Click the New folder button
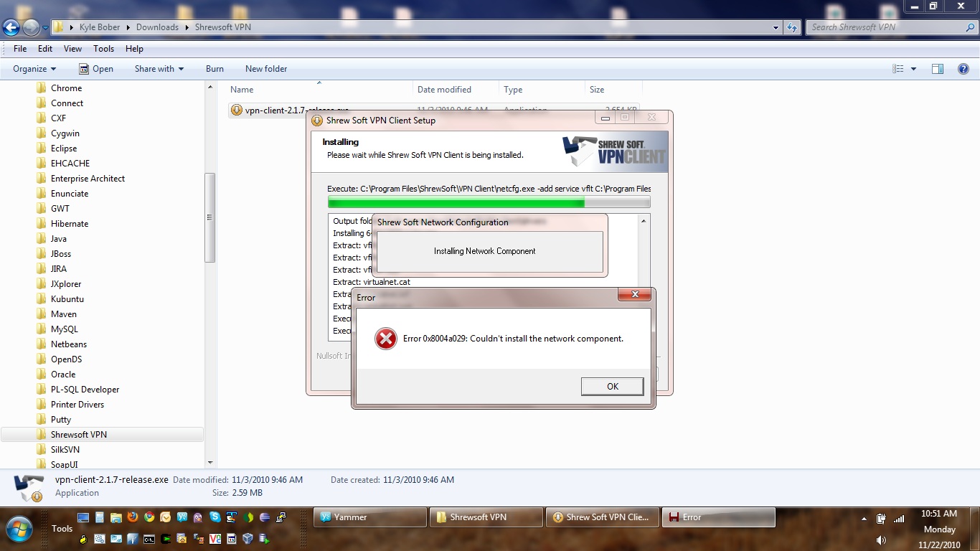Viewport: 980px width, 551px height. pos(265,69)
